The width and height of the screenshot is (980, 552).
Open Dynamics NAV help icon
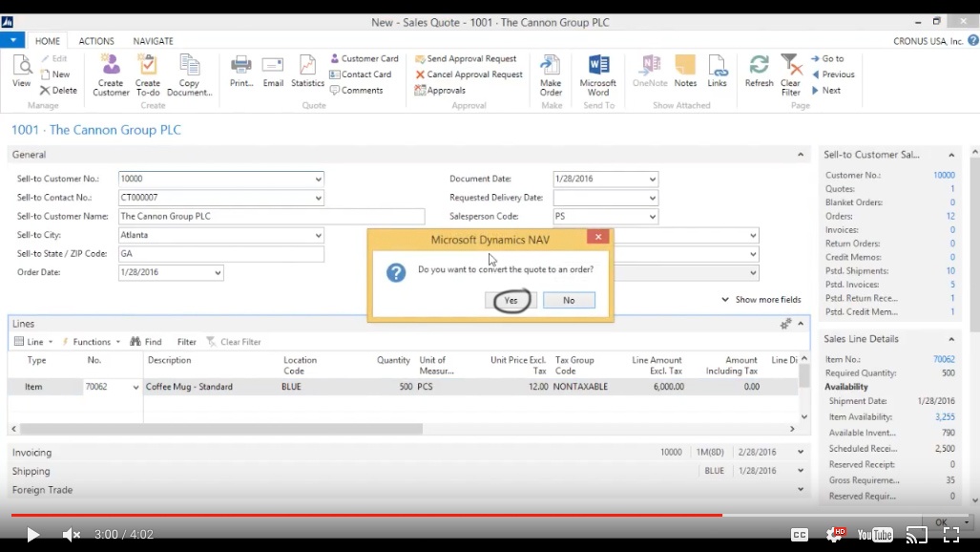coord(972,41)
